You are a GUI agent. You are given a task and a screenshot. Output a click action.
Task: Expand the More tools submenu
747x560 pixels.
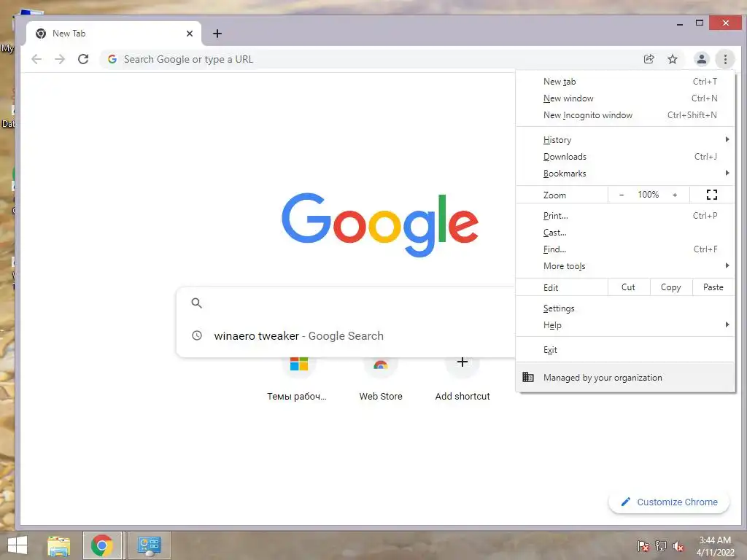click(x=625, y=265)
